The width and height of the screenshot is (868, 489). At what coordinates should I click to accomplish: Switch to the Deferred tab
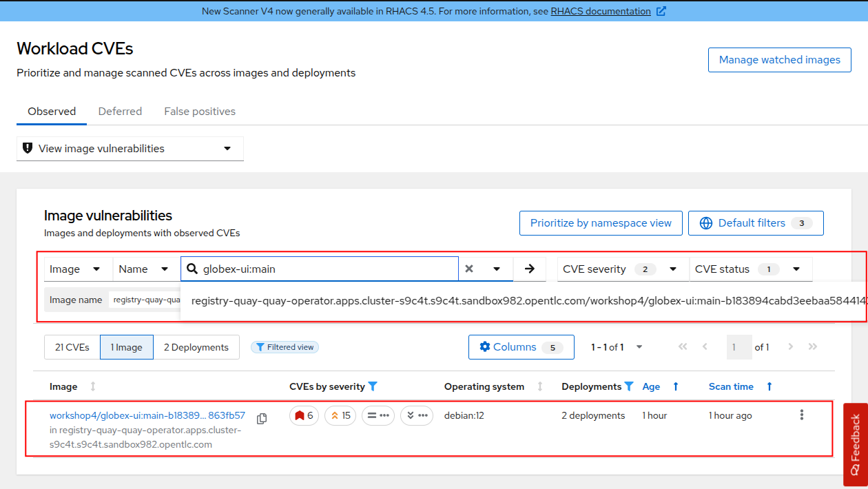pos(120,111)
